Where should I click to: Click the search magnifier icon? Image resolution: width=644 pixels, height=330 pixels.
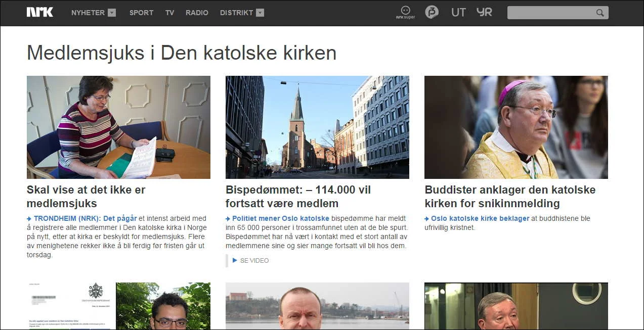pos(599,13)
